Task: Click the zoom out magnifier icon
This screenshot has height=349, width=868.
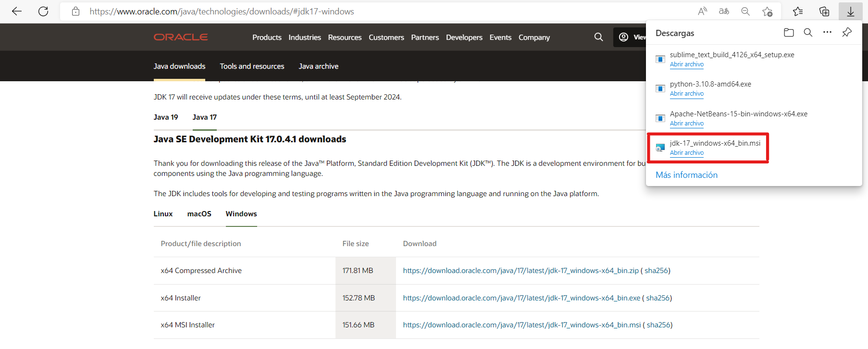Action: tap(745, 11)
